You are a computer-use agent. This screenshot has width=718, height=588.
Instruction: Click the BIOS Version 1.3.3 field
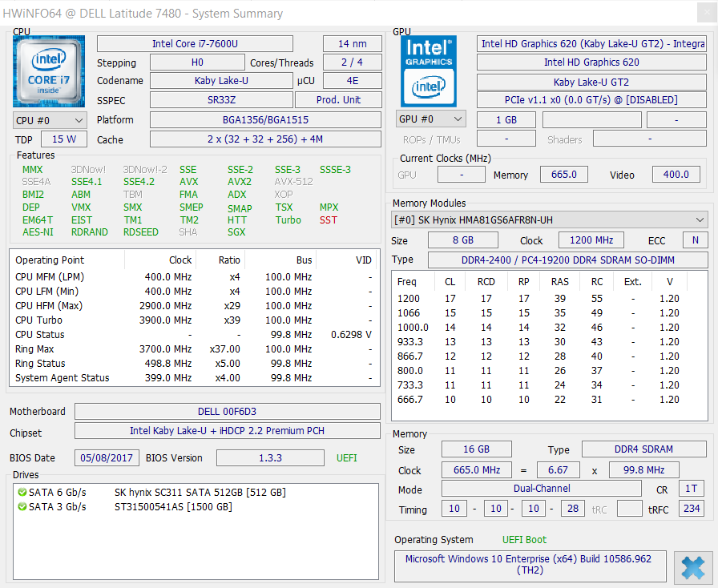270,457
